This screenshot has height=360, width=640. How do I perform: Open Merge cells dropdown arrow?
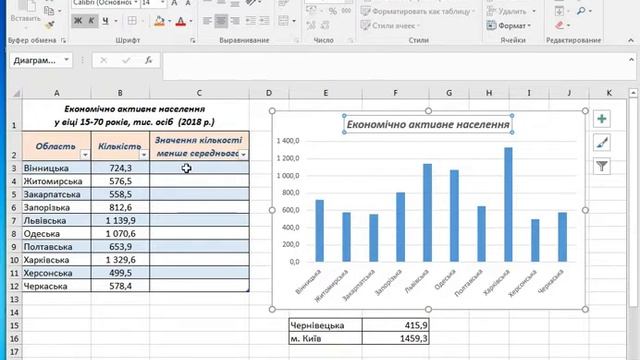coord(294,20)
